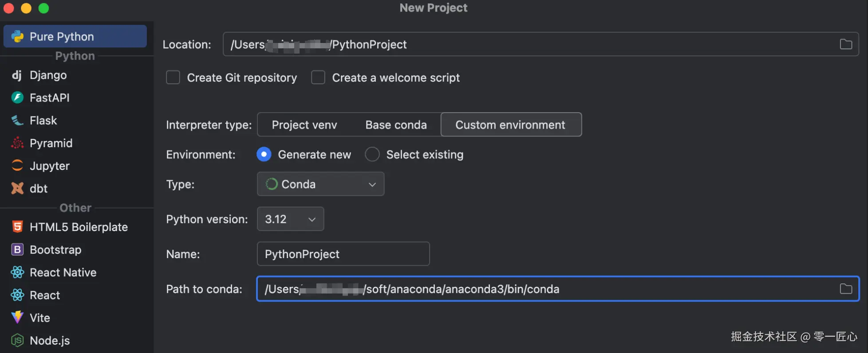
Task: Edit the project Location path field
Action: (x=541, y=44)
